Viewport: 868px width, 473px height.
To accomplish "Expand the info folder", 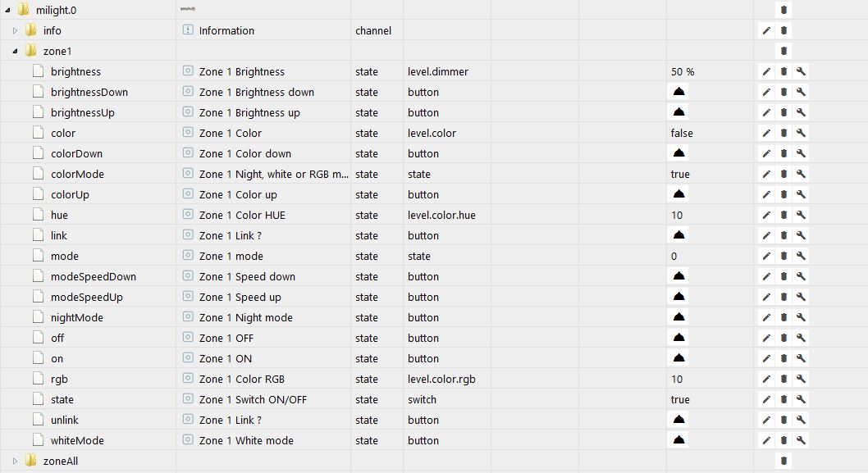I will coord(15,30).
